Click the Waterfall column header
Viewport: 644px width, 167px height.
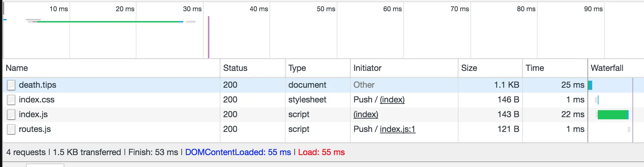coord(607,68)
